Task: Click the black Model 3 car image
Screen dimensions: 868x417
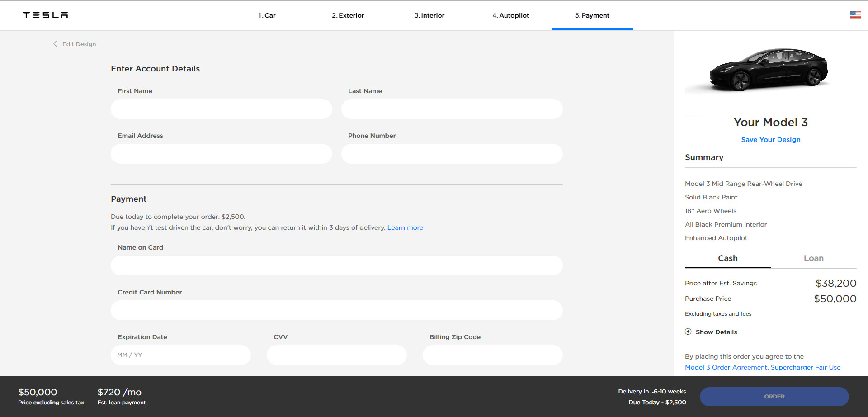Action: (x=769, y=70)
